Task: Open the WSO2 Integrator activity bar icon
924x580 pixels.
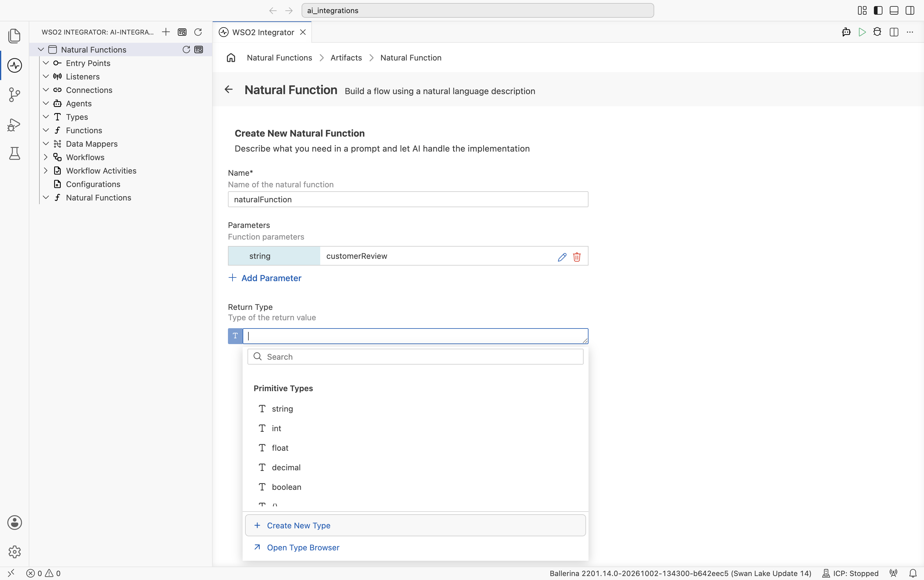Action: (x=15, y=65)
